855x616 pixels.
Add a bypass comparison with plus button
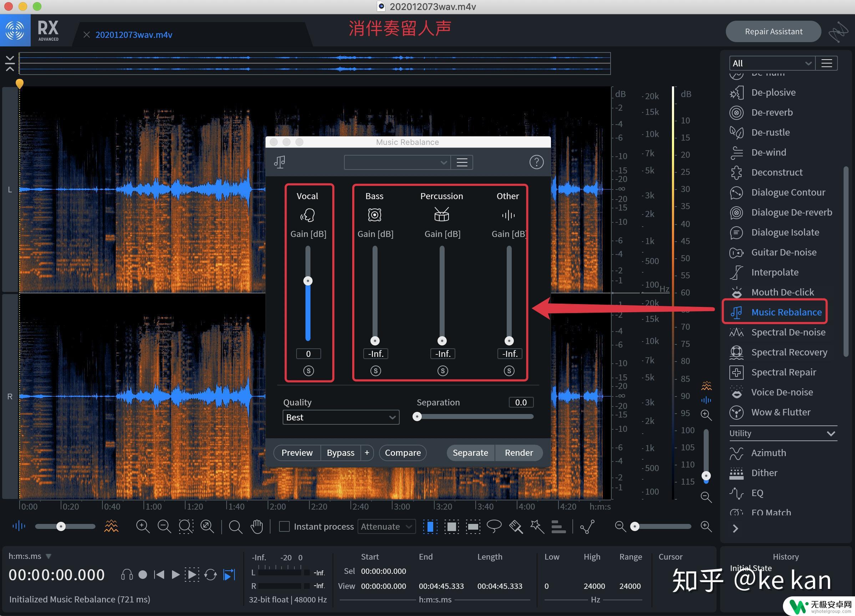click(x=367, y=453)
